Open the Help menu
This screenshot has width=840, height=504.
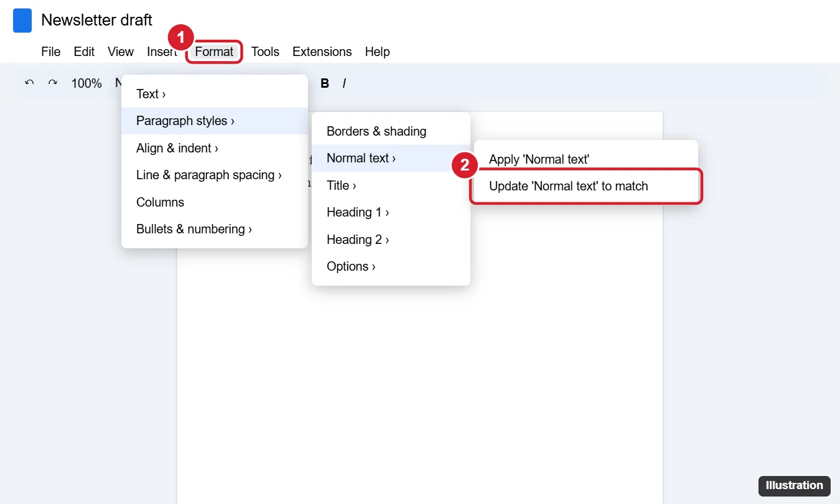point(377,52)
